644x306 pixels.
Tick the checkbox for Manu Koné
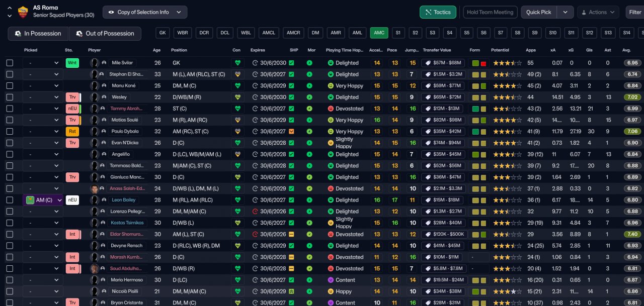(10, 86)
